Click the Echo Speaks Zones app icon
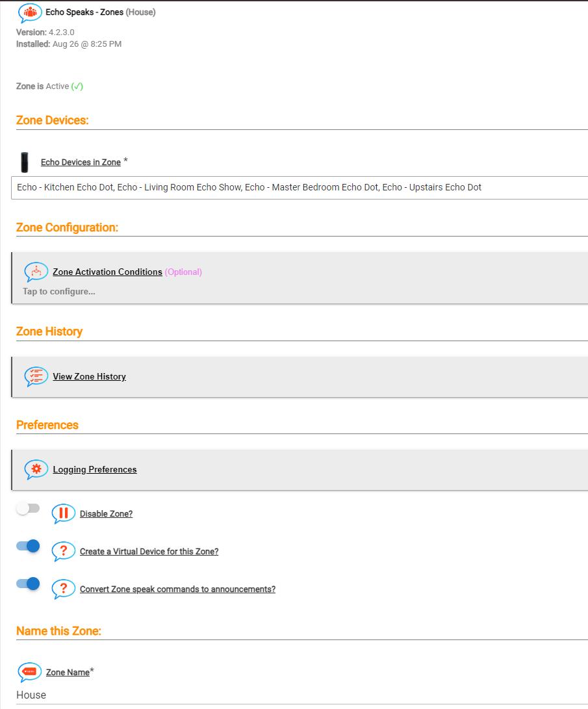 (30, 12)
